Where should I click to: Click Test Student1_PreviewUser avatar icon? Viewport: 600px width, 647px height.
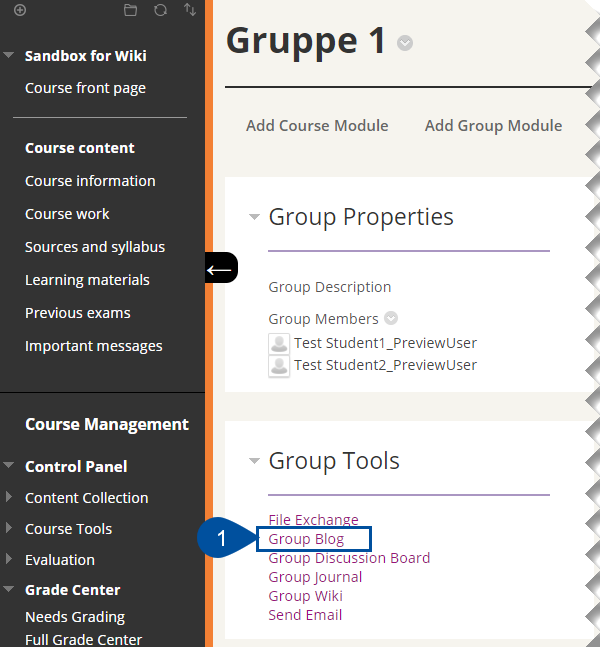[x=279, y=344]
